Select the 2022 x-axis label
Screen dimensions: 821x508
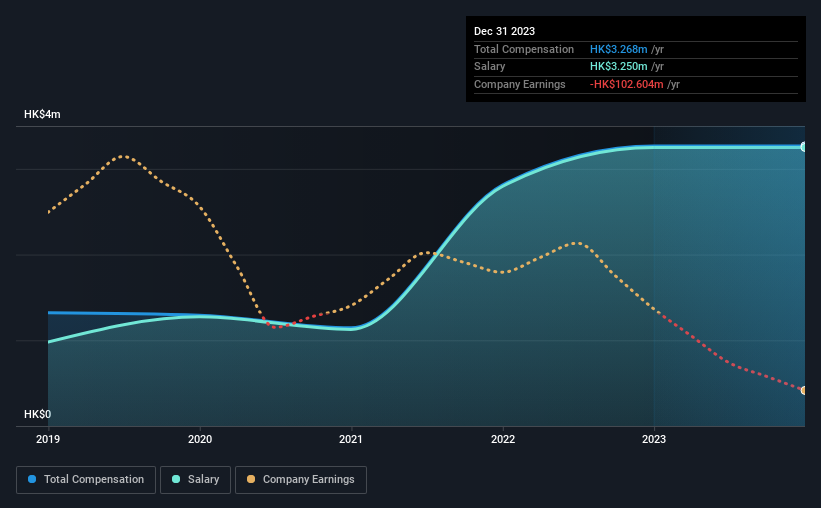[x=503, y=439]
